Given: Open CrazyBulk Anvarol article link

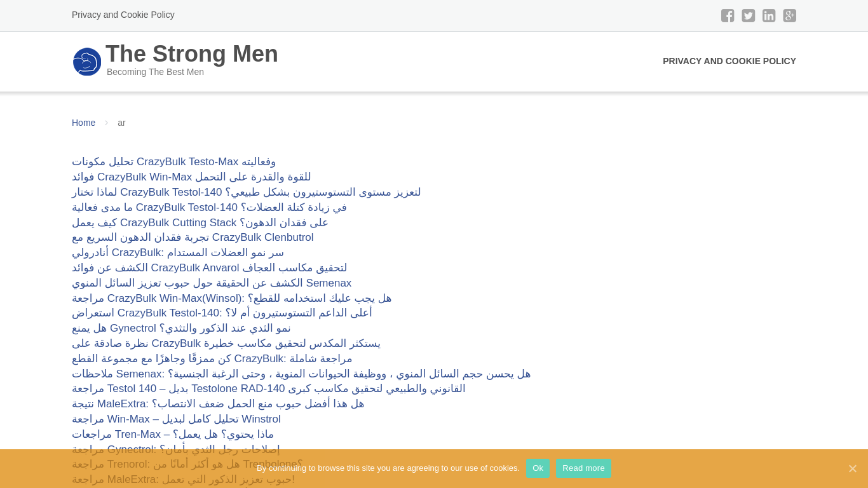Looking at the screenshot, I should point(209,268).
